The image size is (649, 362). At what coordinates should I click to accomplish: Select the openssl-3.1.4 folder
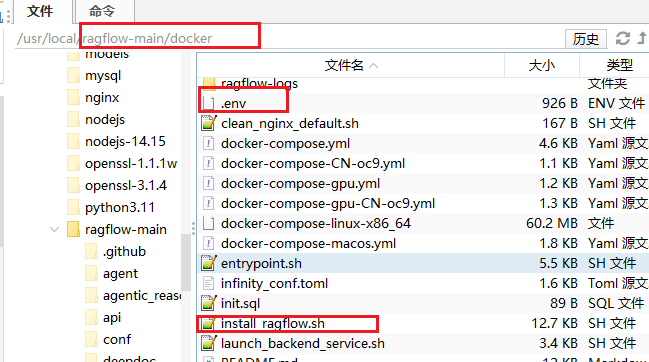pos(126,185)
